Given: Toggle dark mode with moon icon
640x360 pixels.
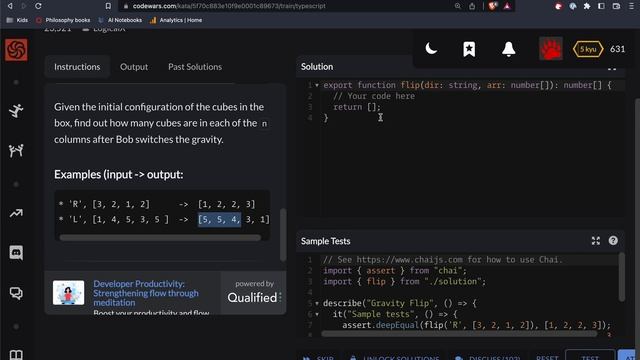Looking at the screenshot, I should (431, 49).
